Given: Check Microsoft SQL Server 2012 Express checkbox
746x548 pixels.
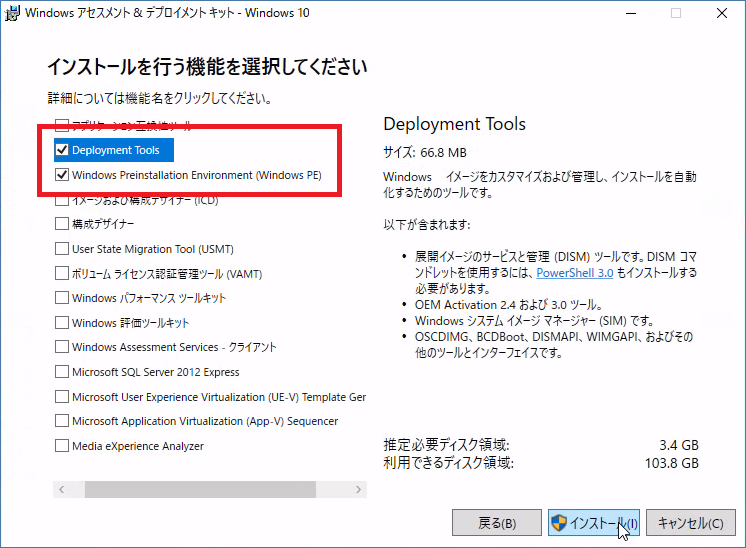Looking at the screenshot, I should [x=62, y=372].
